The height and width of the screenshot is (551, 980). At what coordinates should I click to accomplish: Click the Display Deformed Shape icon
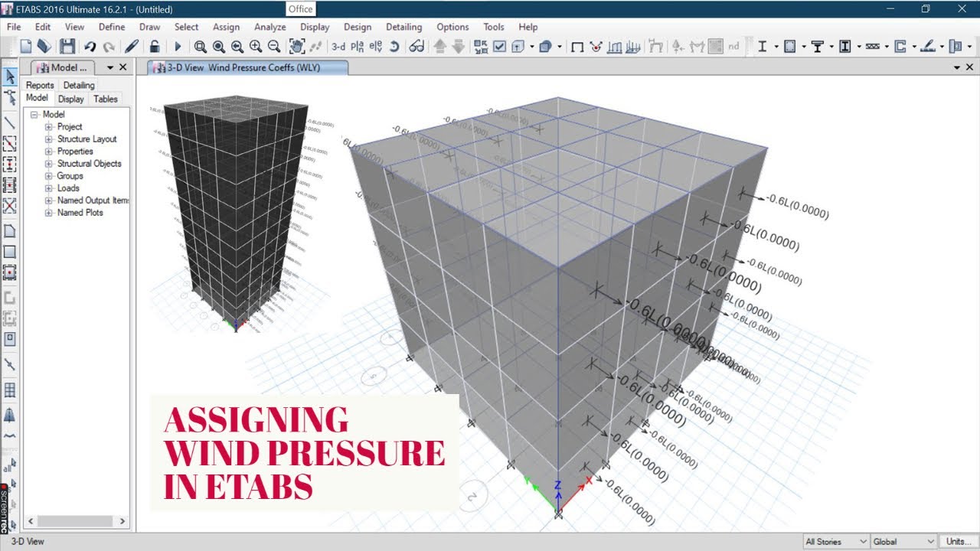(x=596, y=47)
